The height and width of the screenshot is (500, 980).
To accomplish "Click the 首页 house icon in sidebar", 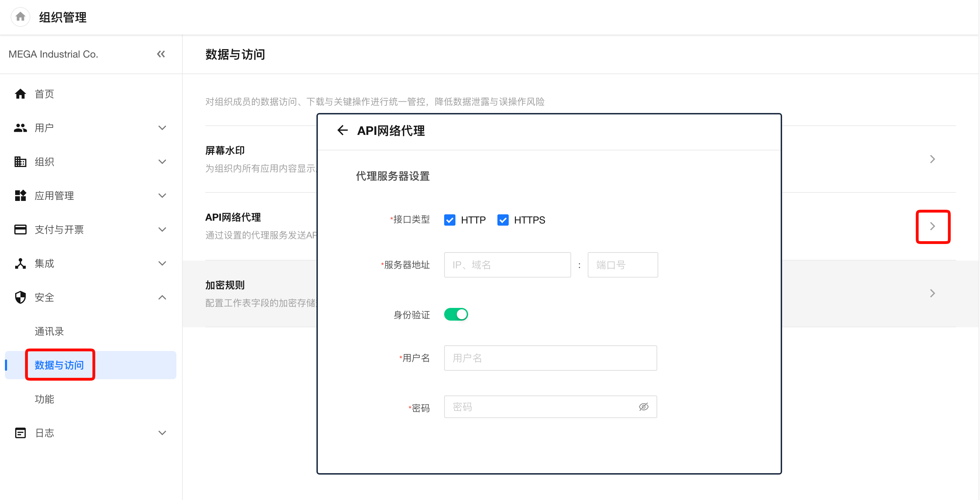I will coord(20,94).
